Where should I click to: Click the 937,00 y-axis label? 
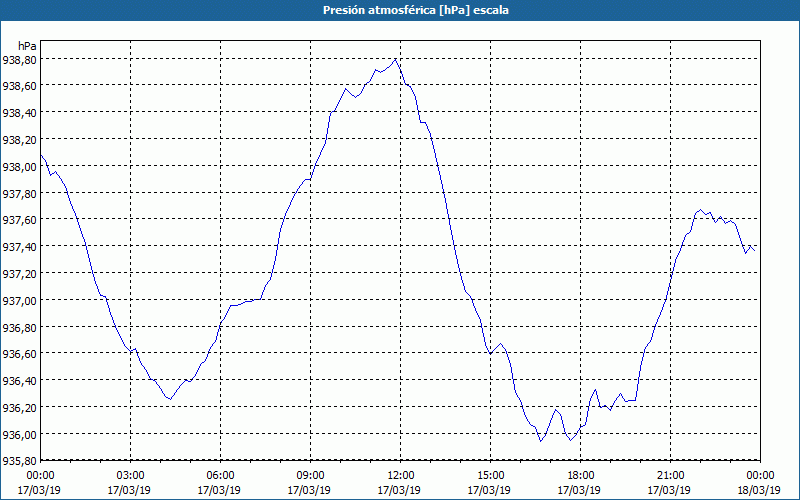click(x=19, y=301)
